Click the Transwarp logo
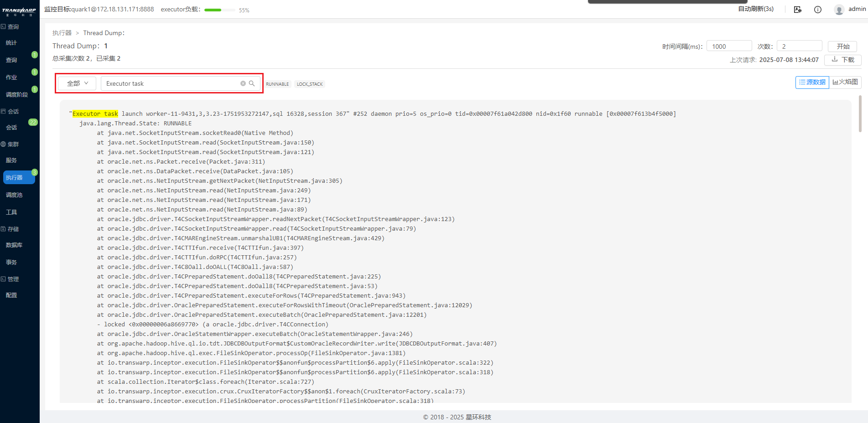This screenshot has width=868, height=423. point(19,11)
